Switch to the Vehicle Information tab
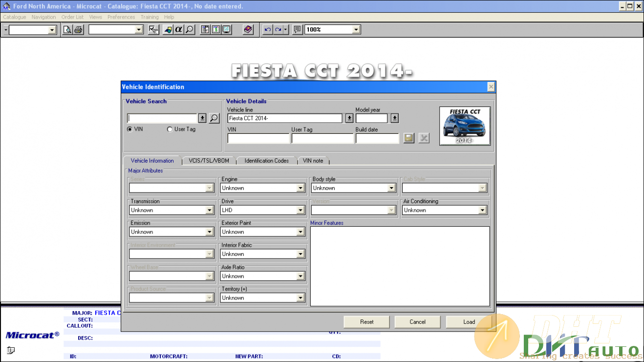Viewport: 644px width, 362px height. [x=152, y=161]
